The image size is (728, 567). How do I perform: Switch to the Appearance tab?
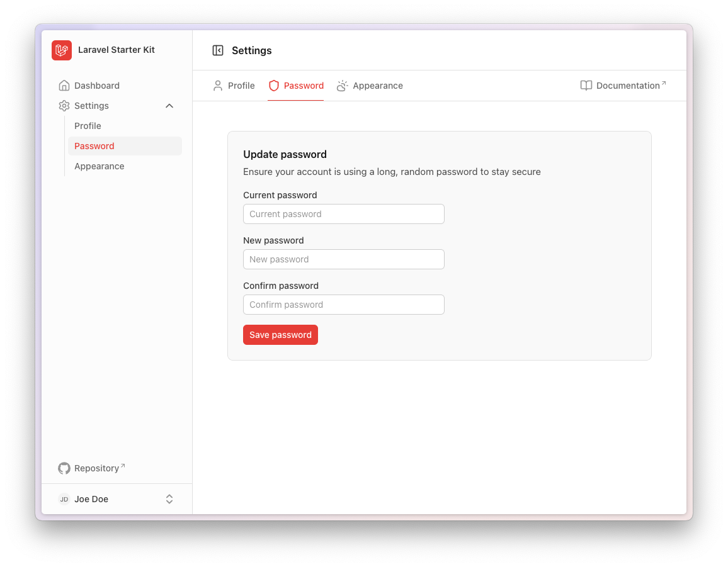(x=377, y=86)
